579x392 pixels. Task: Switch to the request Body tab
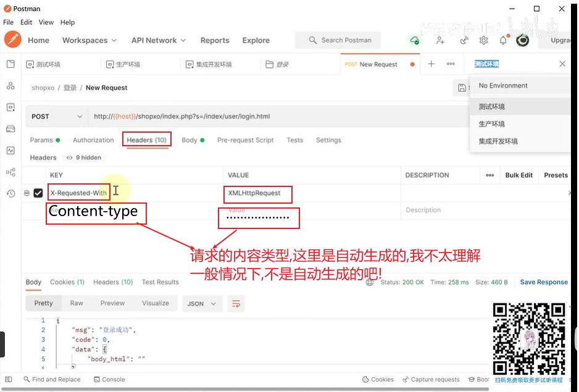click(x=189, y=140)
